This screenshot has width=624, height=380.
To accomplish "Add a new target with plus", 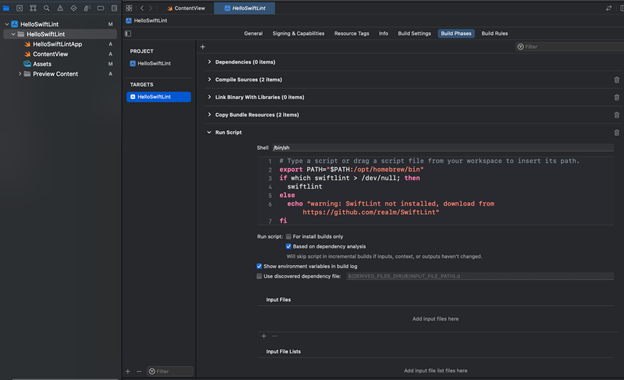I will click(x=128, y=371).
